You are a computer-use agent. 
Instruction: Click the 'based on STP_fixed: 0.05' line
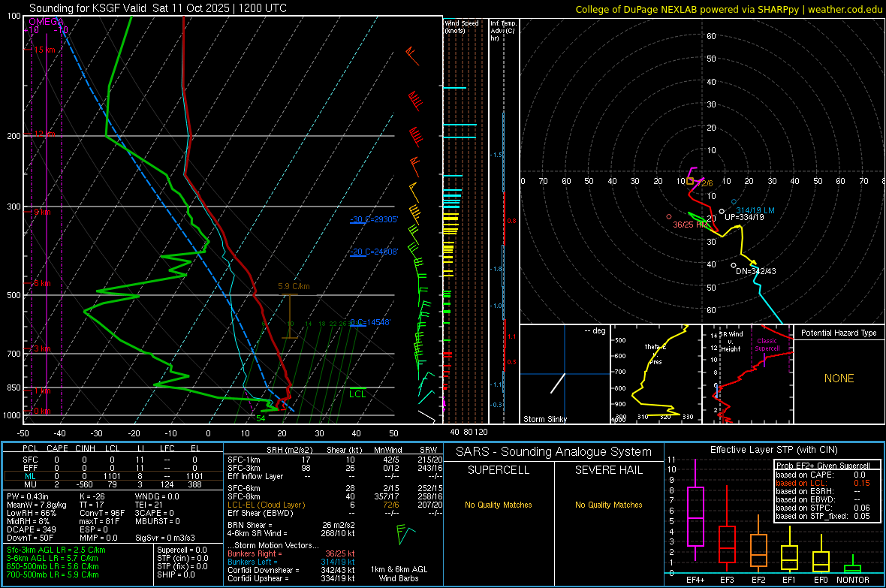(x=823, y=516)
